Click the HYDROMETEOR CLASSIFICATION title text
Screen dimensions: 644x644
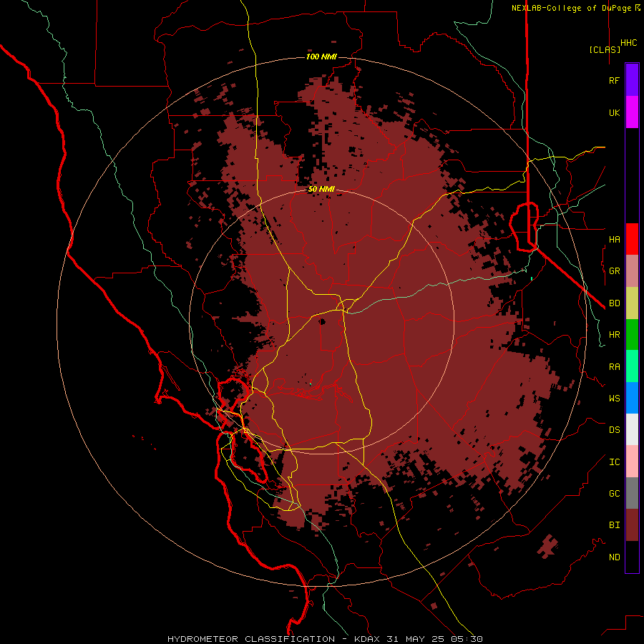pos(251,639)
